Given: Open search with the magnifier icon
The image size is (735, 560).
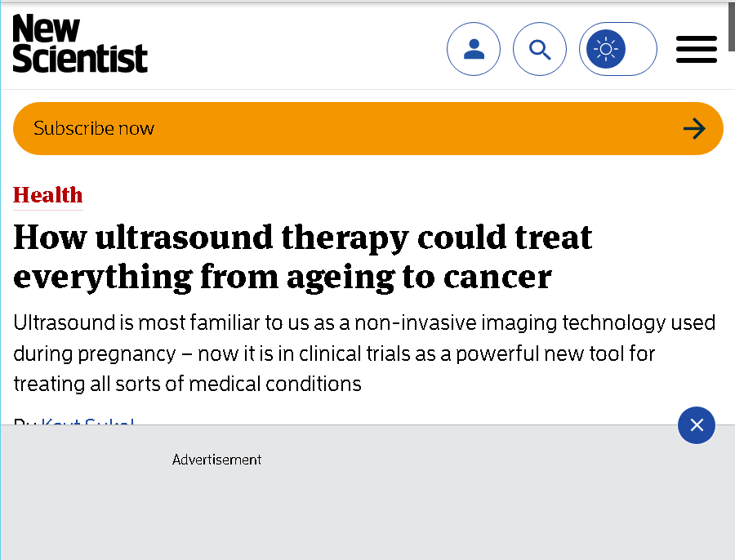Looking at the screenshot, I should (x=540, y=49).
